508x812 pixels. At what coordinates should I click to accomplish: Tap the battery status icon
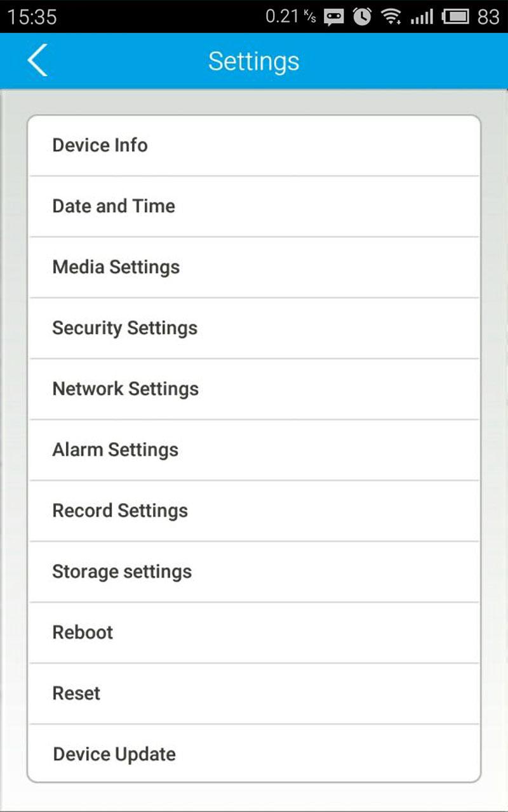pos(455,16)
